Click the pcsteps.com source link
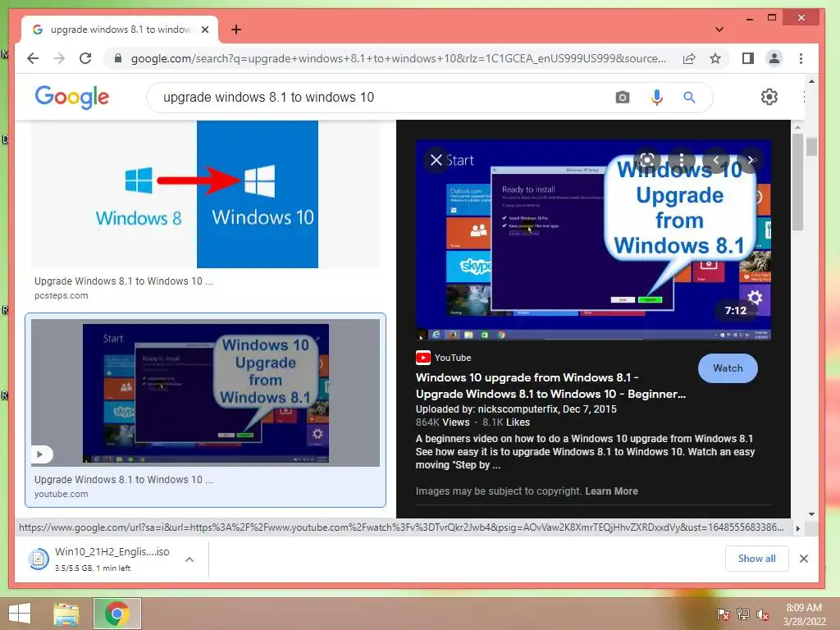The image size is (840, 630). (61, 295)
